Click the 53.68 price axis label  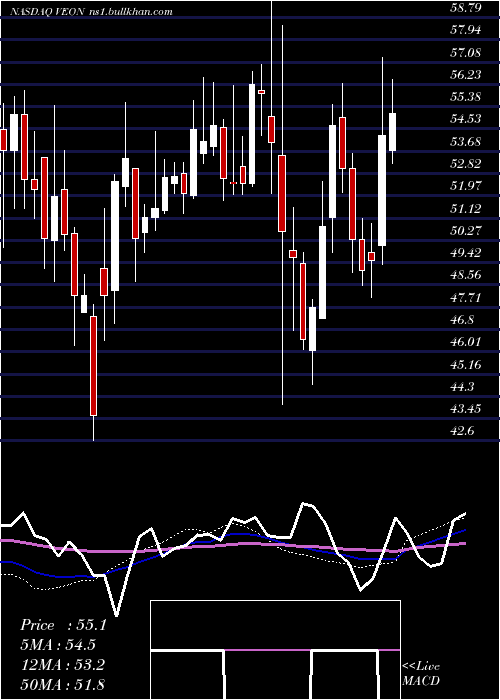[466, 142]
